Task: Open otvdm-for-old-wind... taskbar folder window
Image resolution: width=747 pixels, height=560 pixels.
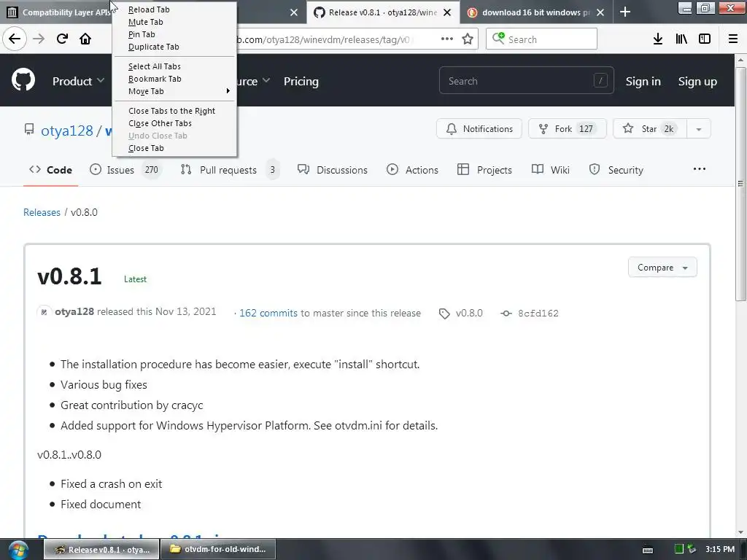Action: click(218, 549)
